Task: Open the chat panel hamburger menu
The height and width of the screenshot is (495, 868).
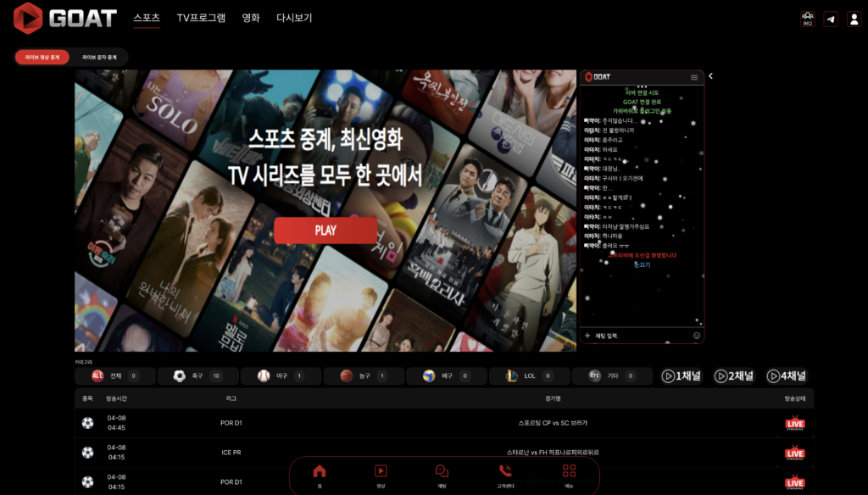Action: point(694,77)
